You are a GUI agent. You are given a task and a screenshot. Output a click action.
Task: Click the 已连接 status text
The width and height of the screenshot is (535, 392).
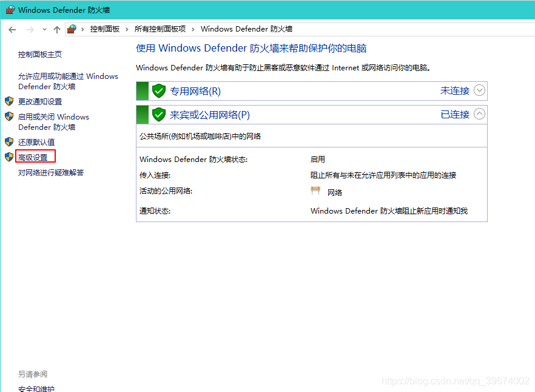tap(455, 115)
